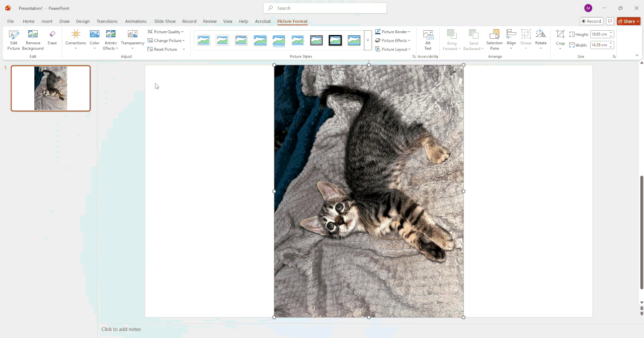Image resolution: width=644 pixels, height=338 pixels.
Task: Open the Color options dropdown
Action: (95, 40)
